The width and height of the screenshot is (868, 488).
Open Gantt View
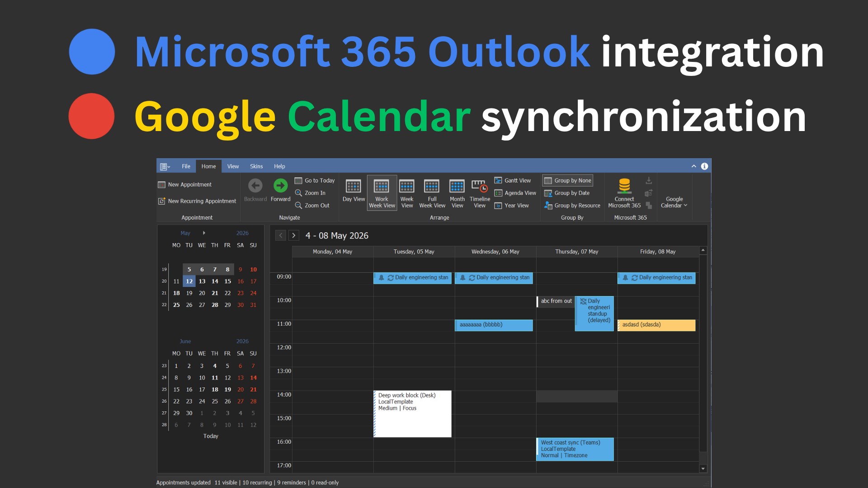(513, 180)
